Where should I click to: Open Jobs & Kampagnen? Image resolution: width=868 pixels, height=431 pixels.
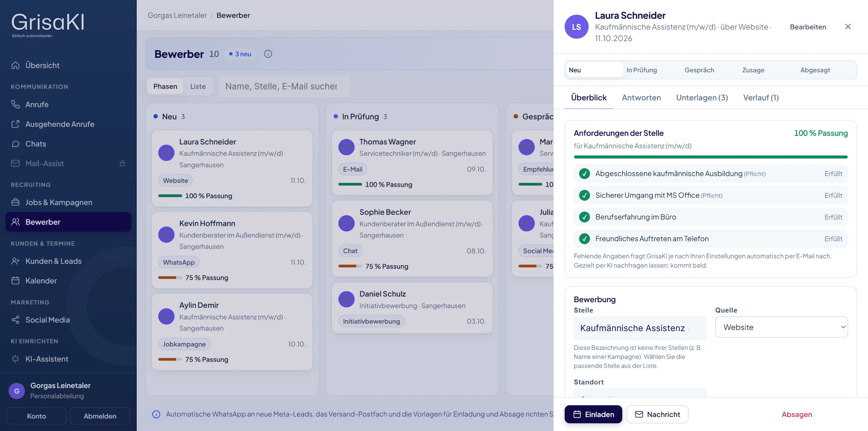tap(68, 202)
